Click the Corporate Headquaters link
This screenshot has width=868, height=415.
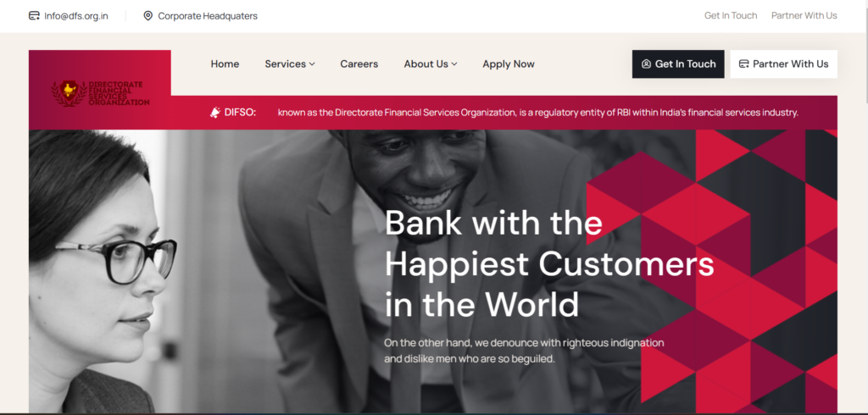pos(208,16)
